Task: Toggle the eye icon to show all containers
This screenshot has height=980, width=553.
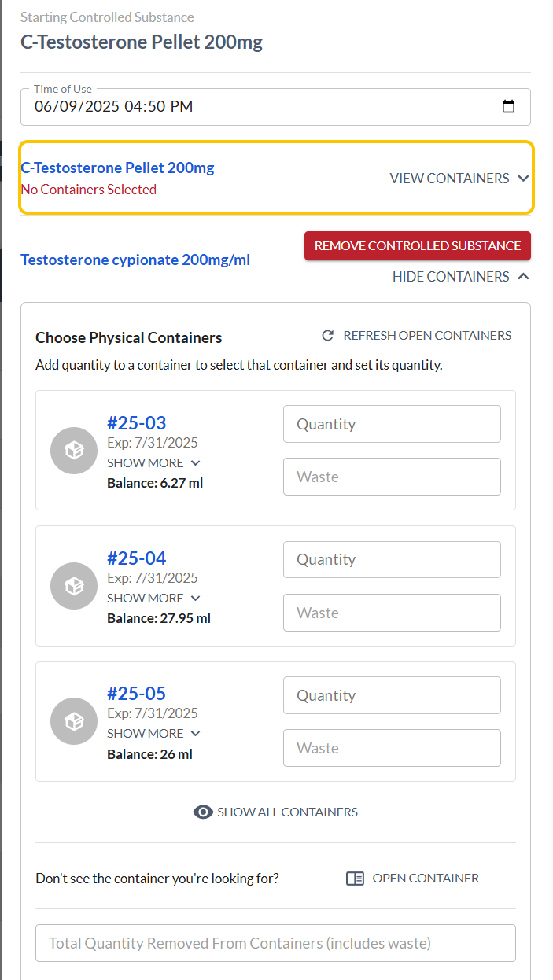Action: click(x=203, y=812)
